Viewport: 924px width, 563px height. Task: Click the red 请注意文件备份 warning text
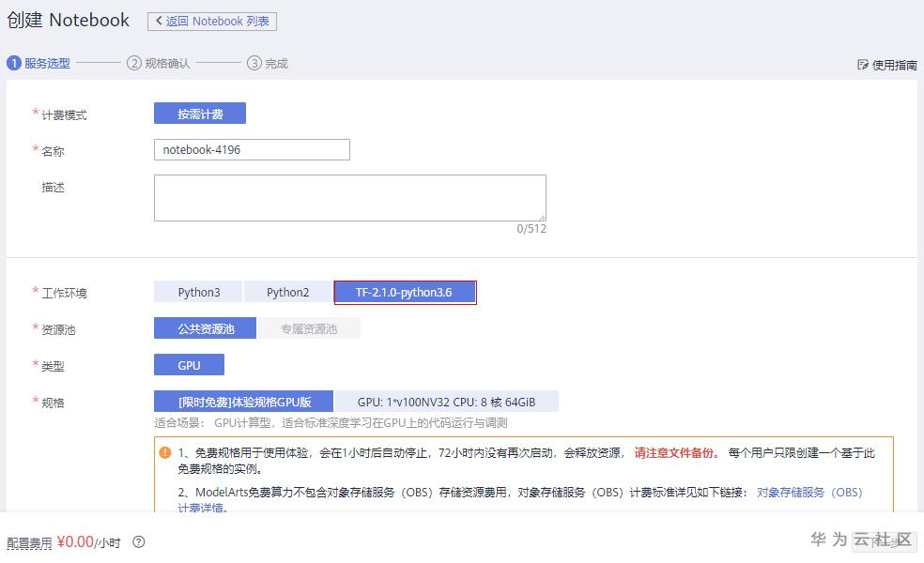[676, 453]
